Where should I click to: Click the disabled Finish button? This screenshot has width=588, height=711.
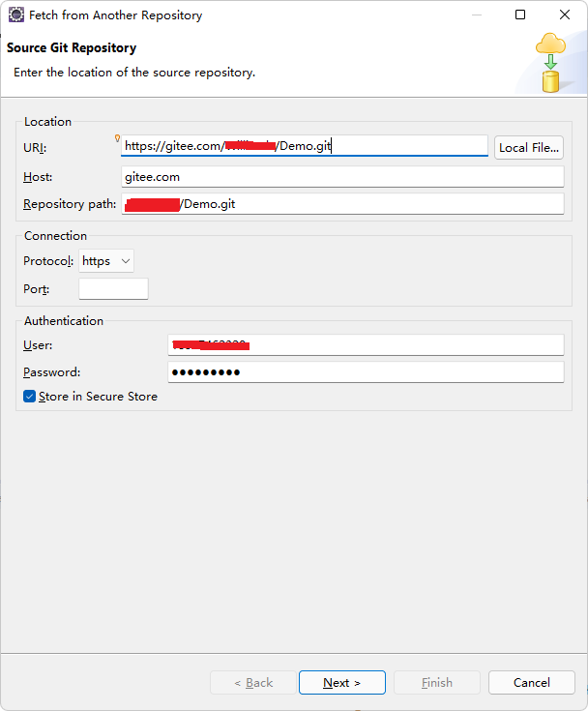click(437, 682)
